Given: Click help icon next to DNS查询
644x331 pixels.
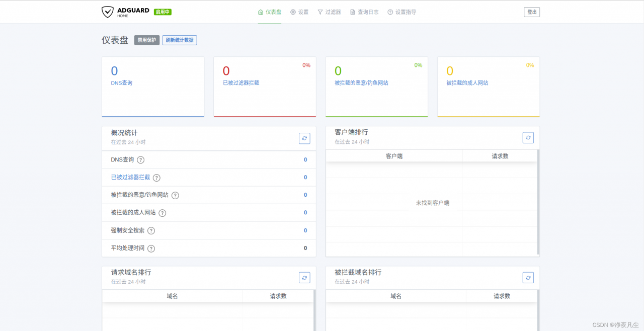Looking at the screenshot, I should coord(141,160).
